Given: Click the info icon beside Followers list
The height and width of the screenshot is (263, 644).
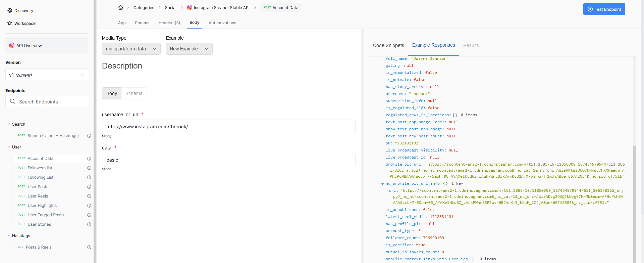Looking at the screenshot, I should coord(89,168).
